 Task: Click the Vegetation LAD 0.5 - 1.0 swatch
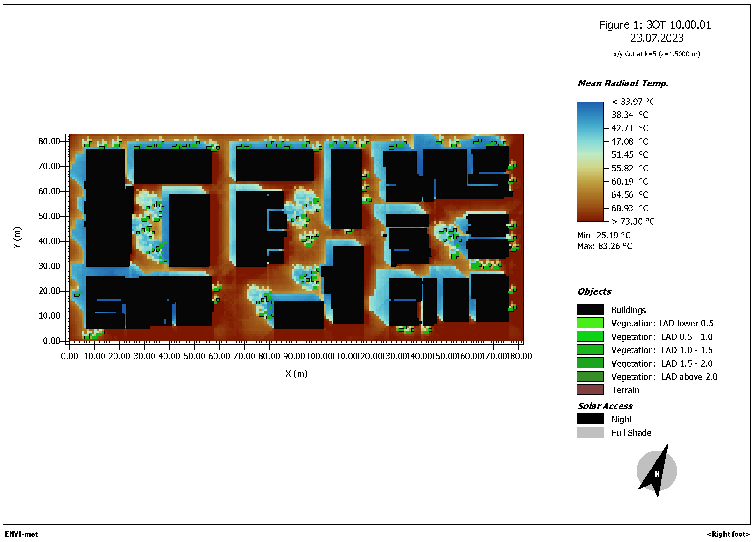[590, 336]
